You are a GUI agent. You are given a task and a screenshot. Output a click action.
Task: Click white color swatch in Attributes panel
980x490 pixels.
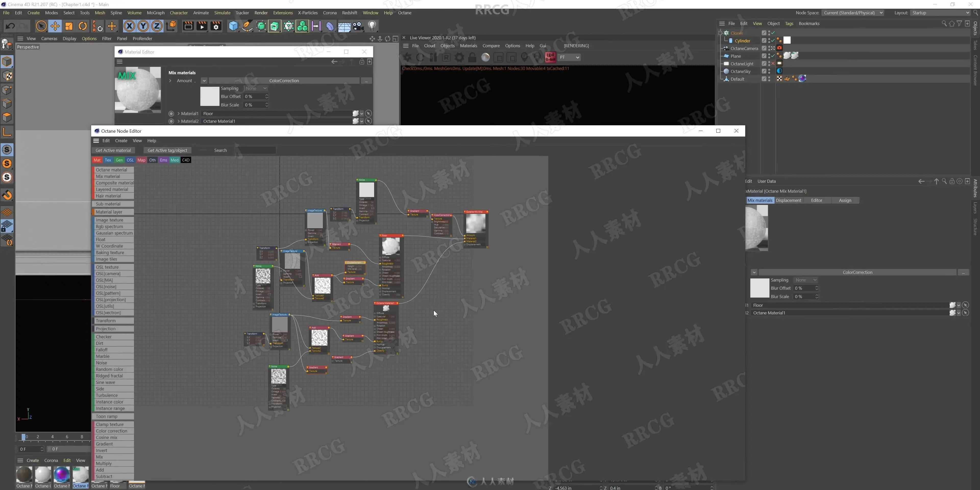pos(759,288)
